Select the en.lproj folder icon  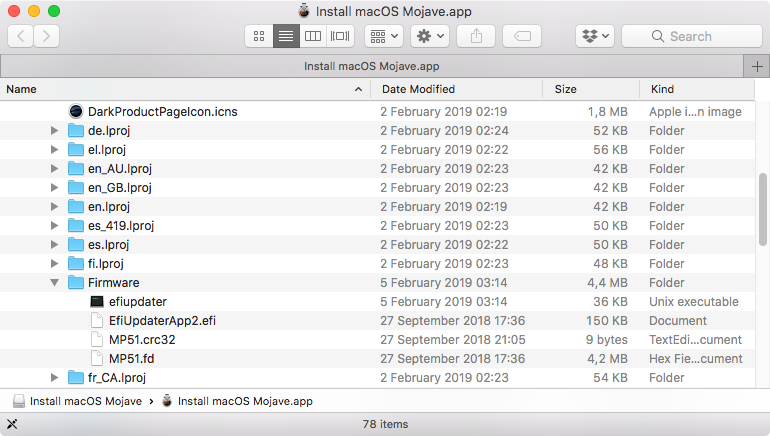point(76,206)
